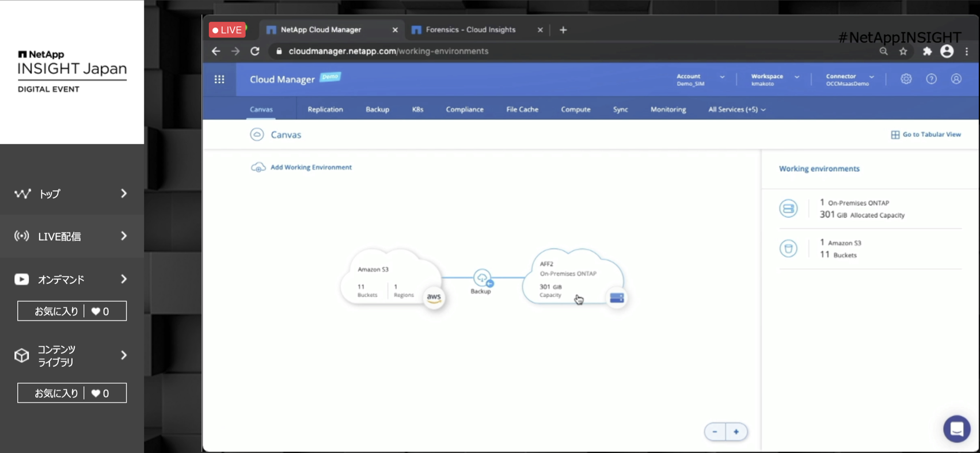This screenshot has width=980, height=453.
Task: Open the Cloud Manager app grid menu
Action: click(x=219, y=79)
